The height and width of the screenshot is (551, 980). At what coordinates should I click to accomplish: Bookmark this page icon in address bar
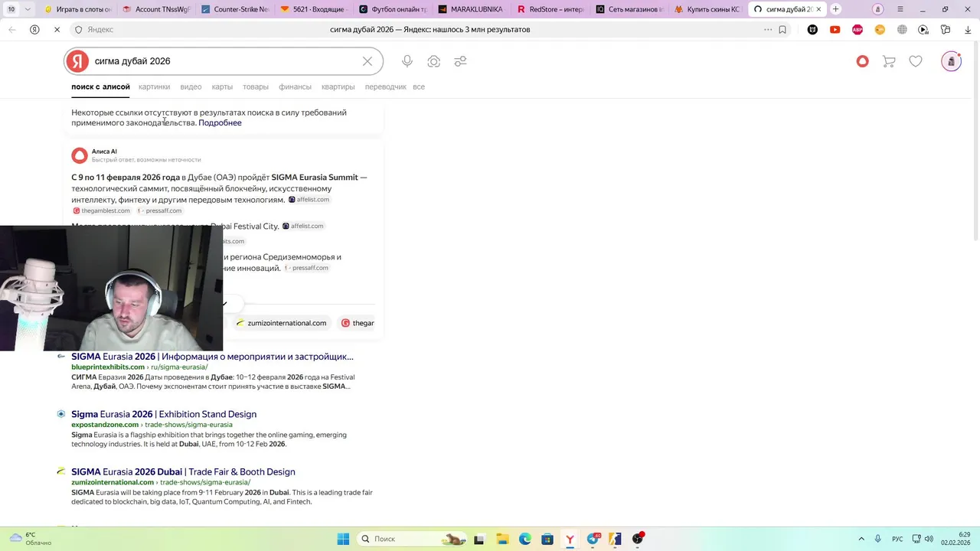782,29
